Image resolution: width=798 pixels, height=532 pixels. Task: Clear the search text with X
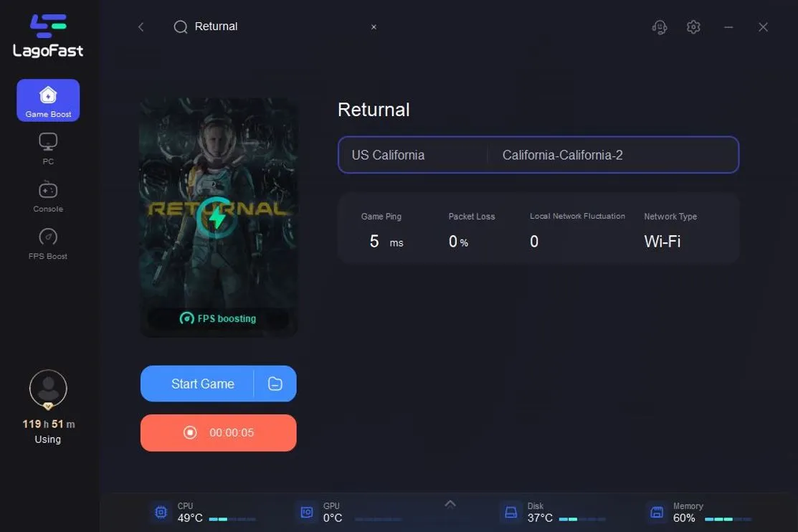tap(374, 27)
